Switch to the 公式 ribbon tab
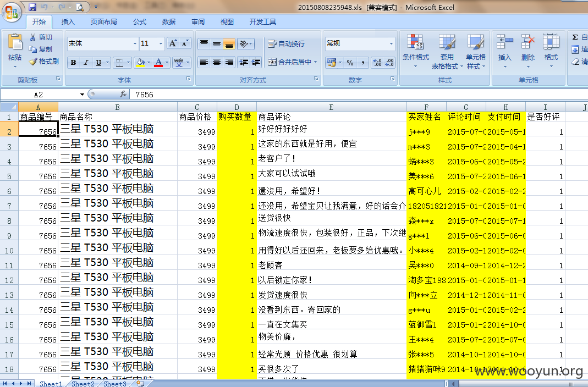The width and height of the screenshot is (588, 387). (140, 22)
